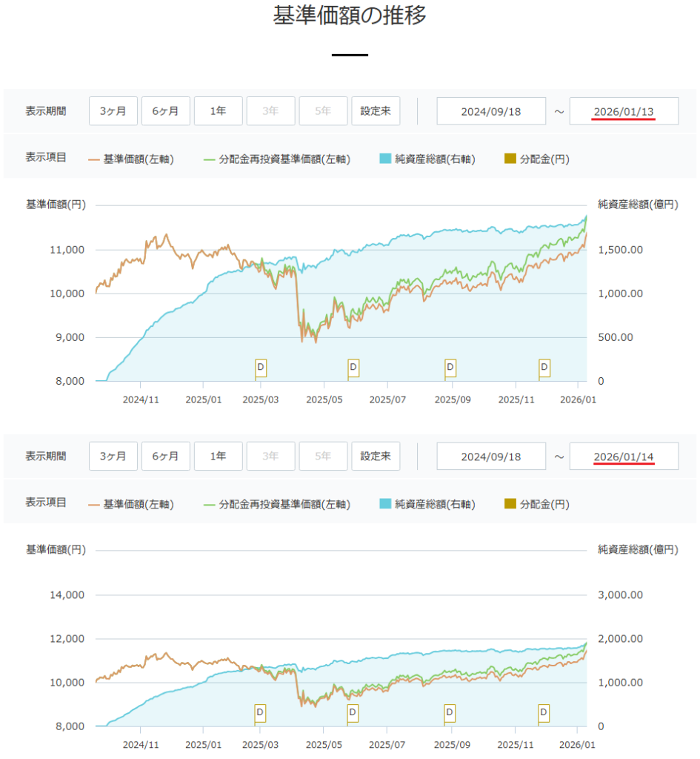
Task: Click the 分配金(円) color swatch in upper legend
Action: 510,159
